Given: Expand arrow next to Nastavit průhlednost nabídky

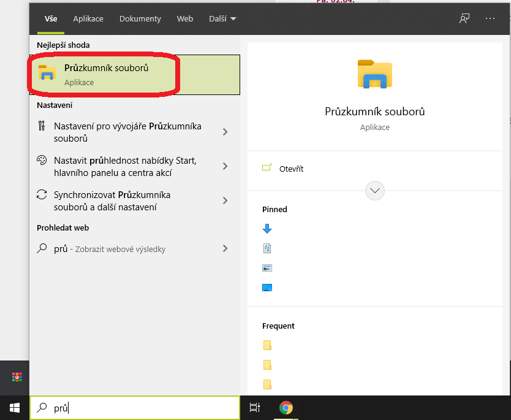Looking at the screenshot, I should [225, 166].
